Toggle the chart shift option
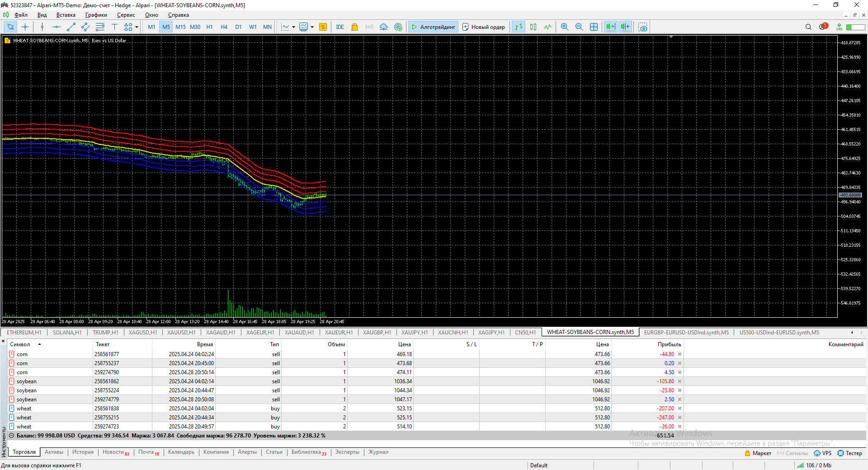Image resolution: width=868 pixels, height=470 pixels. coord(625,27)
